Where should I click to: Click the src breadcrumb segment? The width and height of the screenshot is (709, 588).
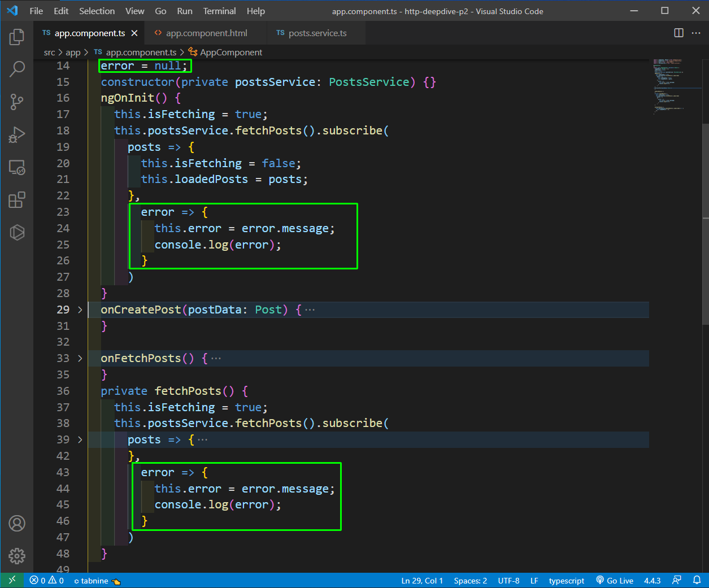49,53
